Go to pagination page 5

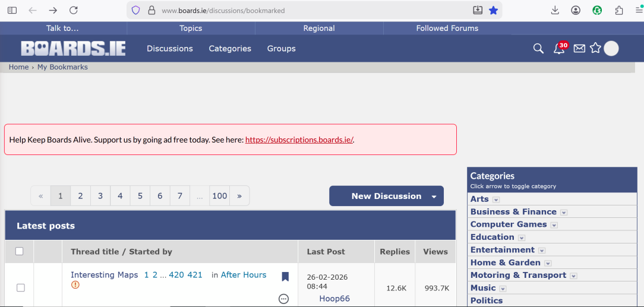tap(140, 196)
